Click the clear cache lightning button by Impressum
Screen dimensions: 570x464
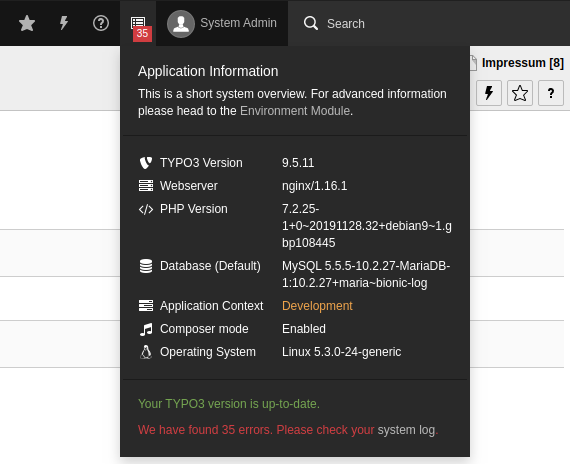click(x=489, y=93)
